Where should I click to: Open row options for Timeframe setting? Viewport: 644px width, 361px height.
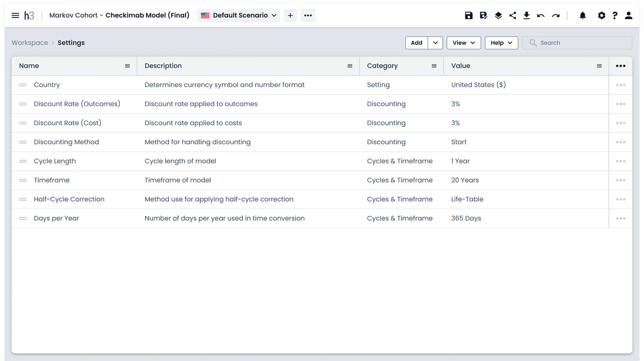pos(621,180)
